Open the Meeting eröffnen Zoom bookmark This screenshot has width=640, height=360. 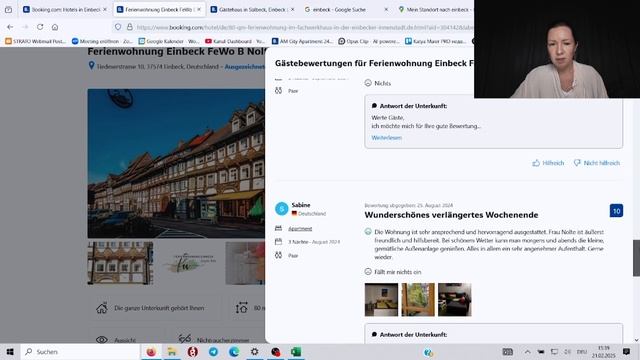coord(102,41)
